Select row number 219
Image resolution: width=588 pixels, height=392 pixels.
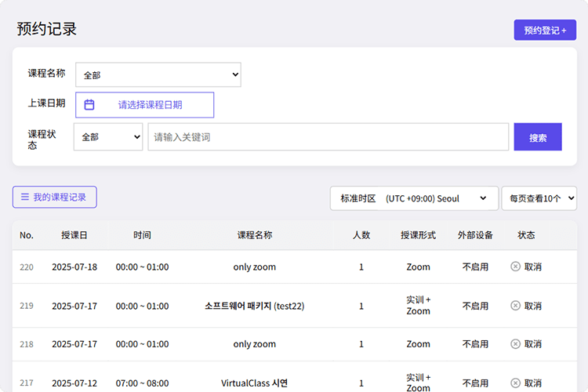(x=27, y=306)
